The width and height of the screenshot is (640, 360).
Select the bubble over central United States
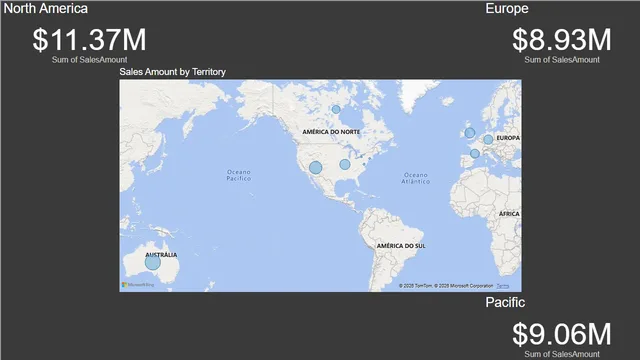[345, 164]
